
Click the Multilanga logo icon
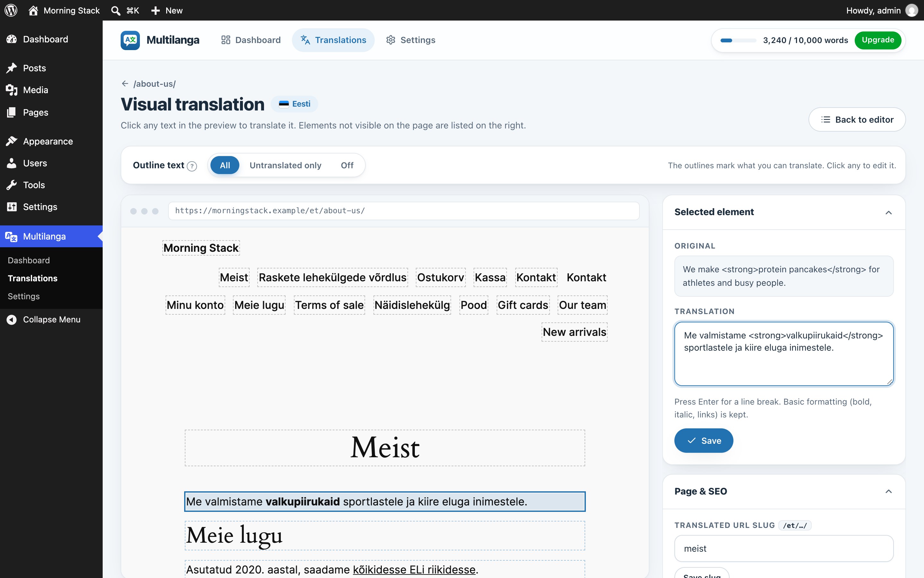click(130, 40)
